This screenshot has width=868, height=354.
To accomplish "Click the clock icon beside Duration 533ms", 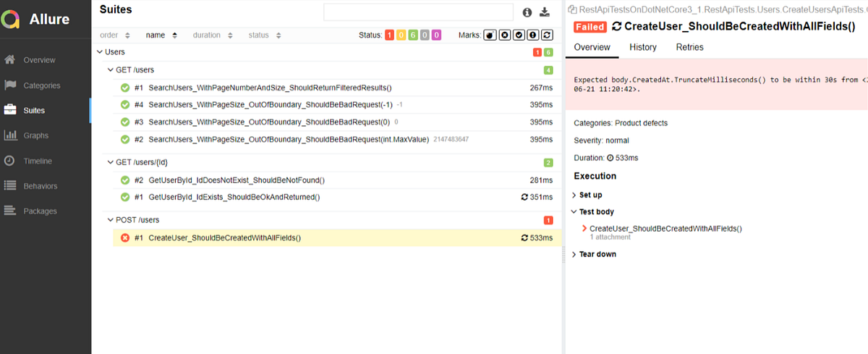I will click(610, 158).
